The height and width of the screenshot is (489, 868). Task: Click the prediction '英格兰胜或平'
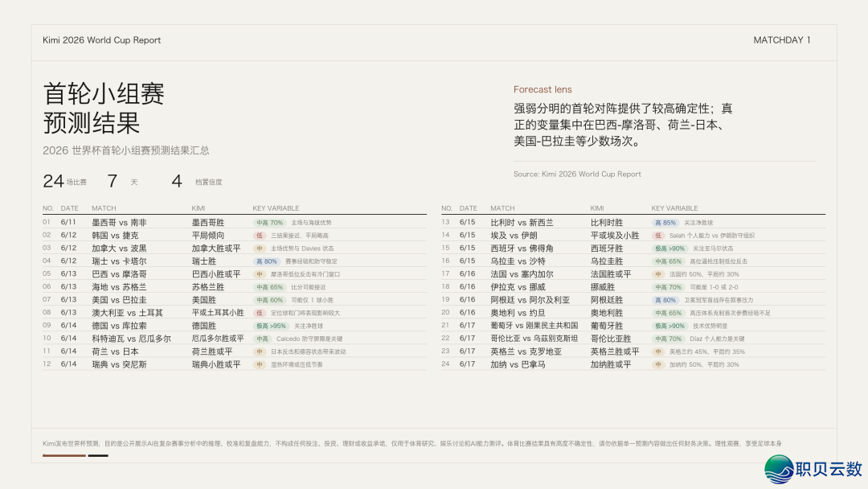point(615,351)
